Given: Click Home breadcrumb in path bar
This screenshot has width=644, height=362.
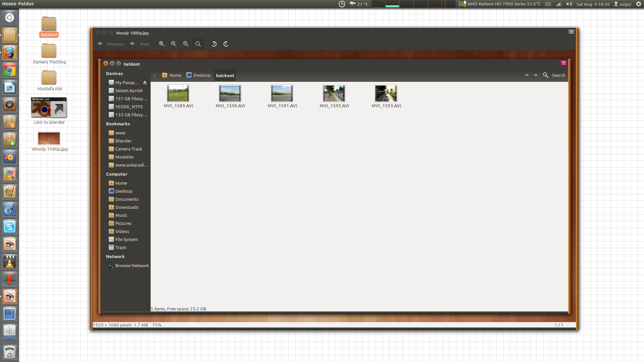Looking at the screenshot, I should [171, 75].
